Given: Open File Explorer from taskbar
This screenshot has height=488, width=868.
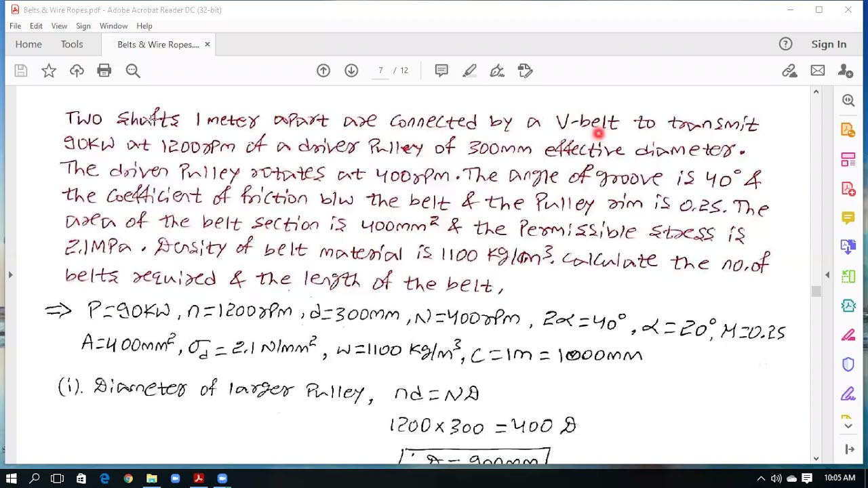Looking at the screenshot, I should pos(151,479).
